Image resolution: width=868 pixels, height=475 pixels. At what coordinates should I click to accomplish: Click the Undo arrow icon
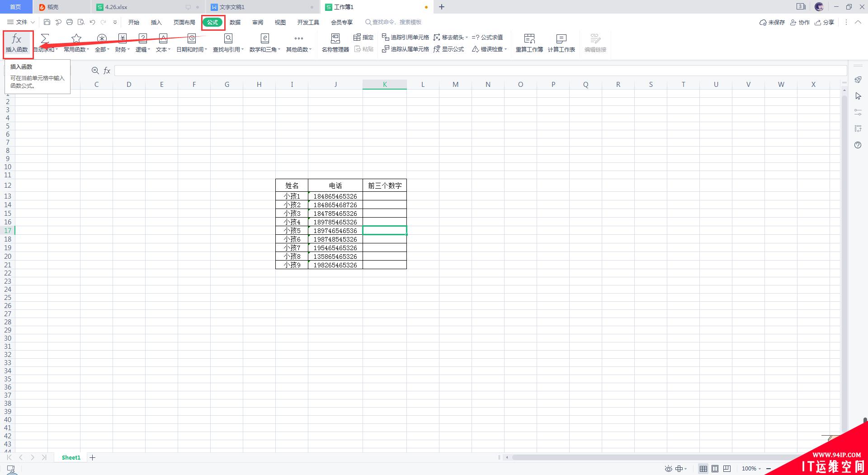tap(92, 22)
